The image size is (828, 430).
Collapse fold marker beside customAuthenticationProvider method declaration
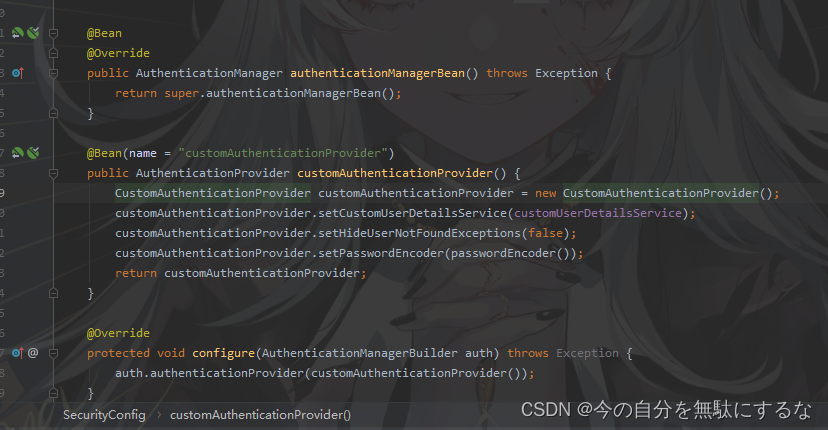coord(53,173)
